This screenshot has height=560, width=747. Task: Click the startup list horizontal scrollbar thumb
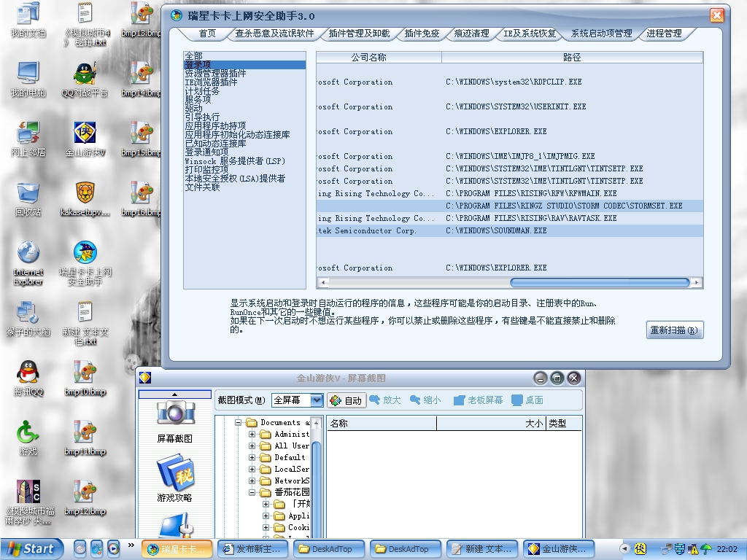click(600, 282)
